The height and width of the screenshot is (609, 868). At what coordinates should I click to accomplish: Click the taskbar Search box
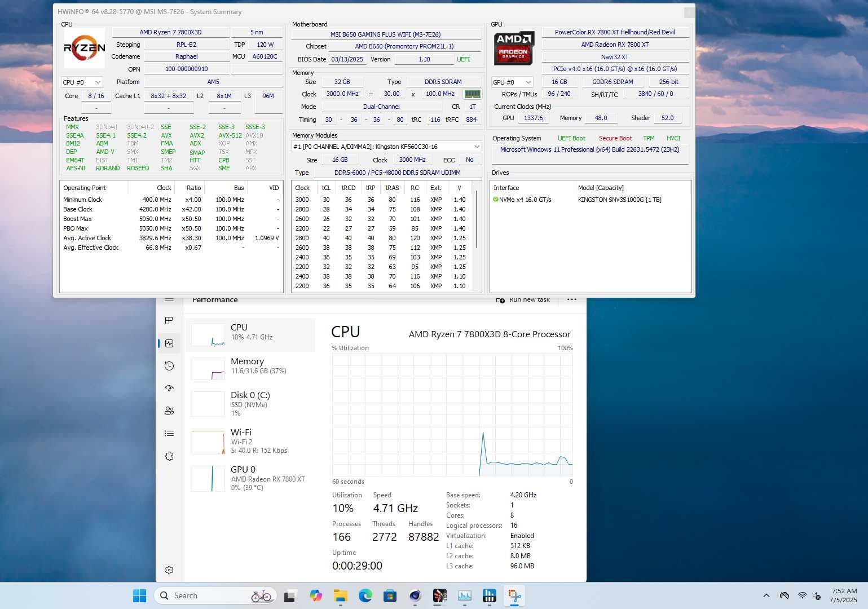215,595
